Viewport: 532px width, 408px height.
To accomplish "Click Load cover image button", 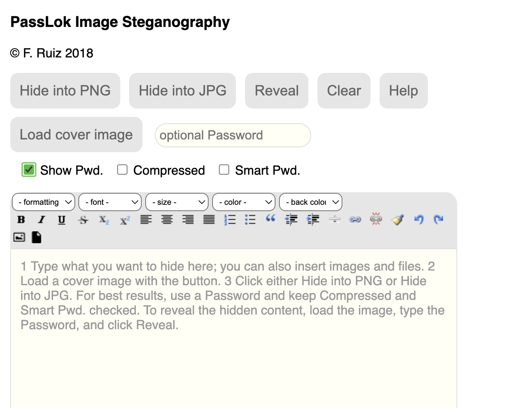I will 76,135.
